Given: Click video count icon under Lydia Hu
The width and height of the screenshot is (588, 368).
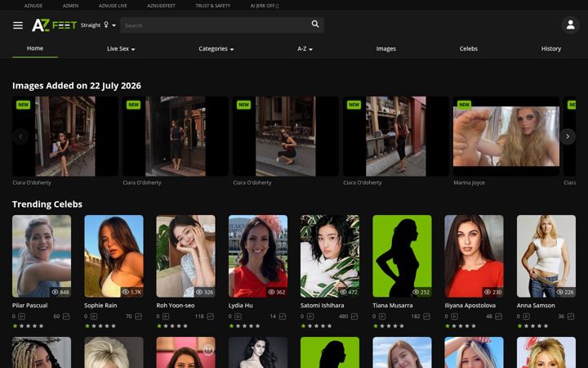Looking at the screenshot, I should coord(238,316).
